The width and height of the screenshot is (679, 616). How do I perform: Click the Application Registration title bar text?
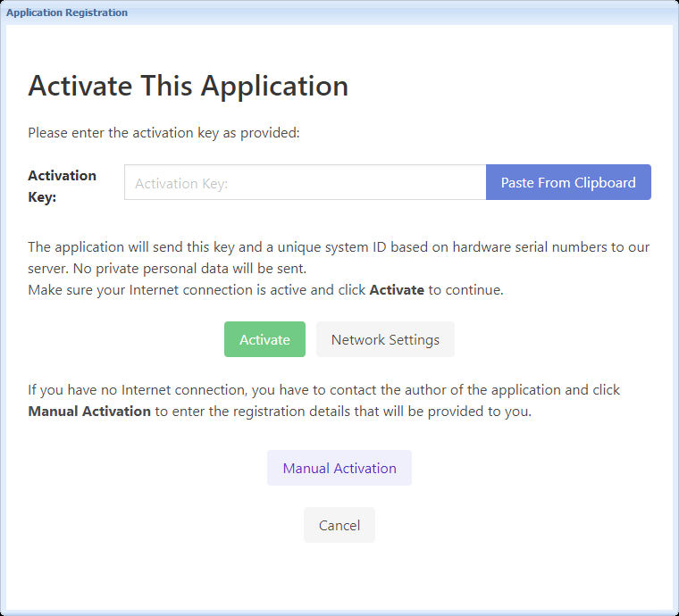tap(67, 12)
